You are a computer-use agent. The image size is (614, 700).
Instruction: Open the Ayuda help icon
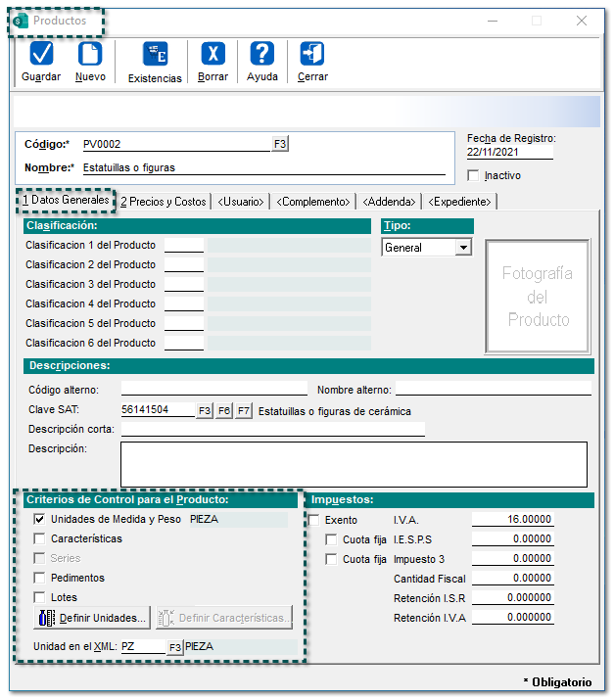261,54
